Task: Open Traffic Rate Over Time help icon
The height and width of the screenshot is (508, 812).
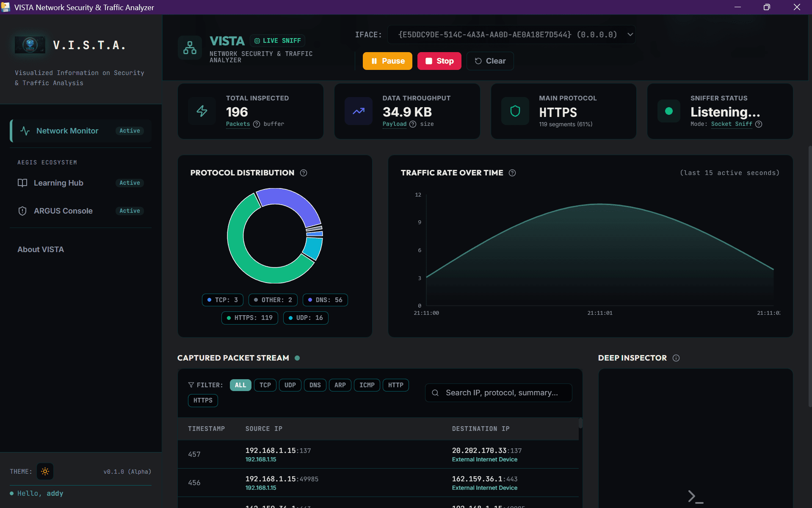Action: tap(512, 173)
